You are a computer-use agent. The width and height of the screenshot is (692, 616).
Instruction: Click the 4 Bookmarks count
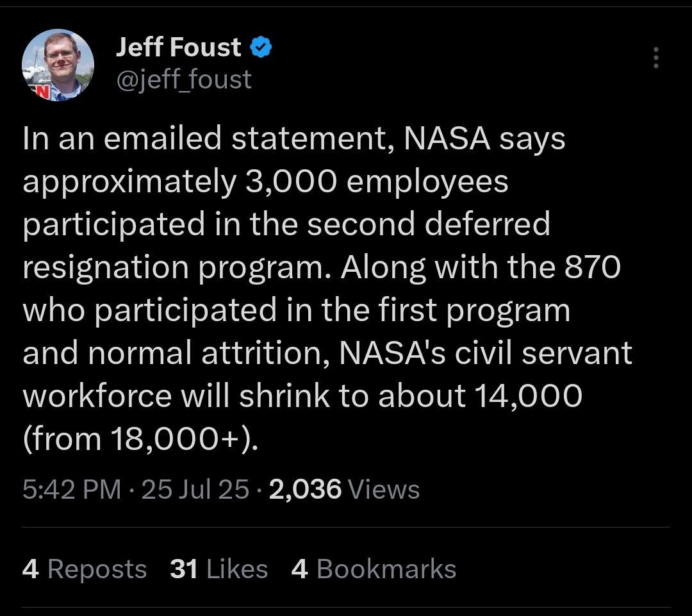point(374,569)
